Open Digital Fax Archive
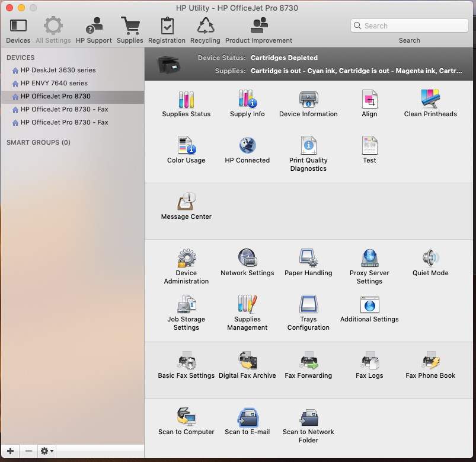Screen dimensions: 476x462 coord(247,361)
